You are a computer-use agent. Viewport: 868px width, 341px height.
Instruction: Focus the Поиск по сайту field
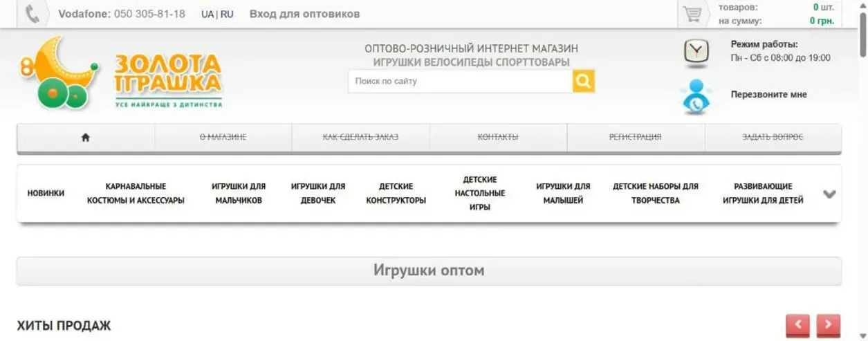click(460, 81)
